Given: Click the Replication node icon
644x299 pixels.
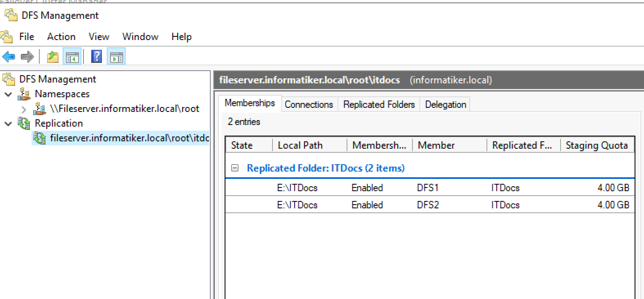Looking at the screenshot, I should [24, 123].
